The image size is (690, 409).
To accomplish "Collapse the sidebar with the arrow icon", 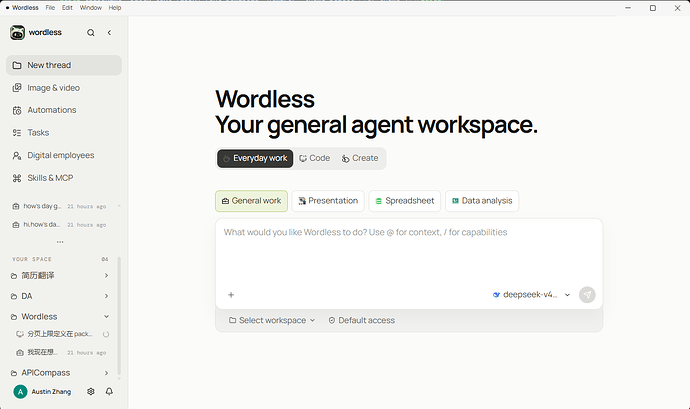I will click(x=109, y=33).
